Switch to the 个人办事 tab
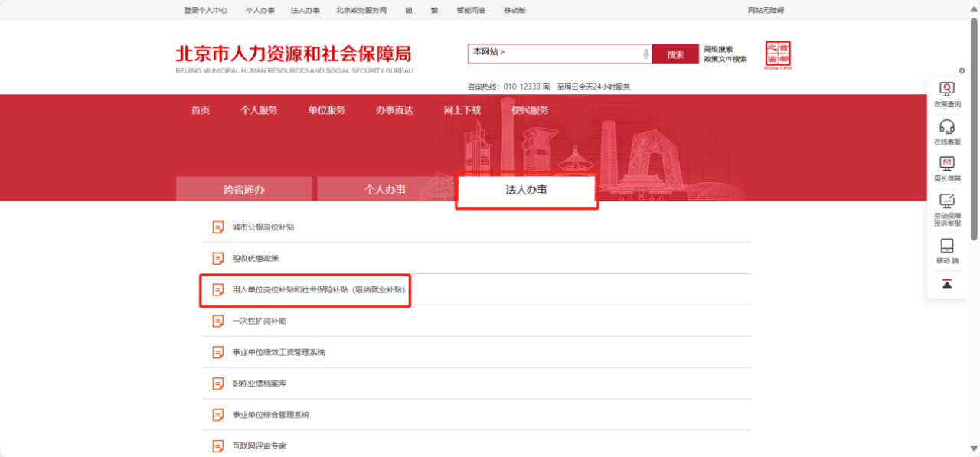980x457 pixels. (385, 190)
